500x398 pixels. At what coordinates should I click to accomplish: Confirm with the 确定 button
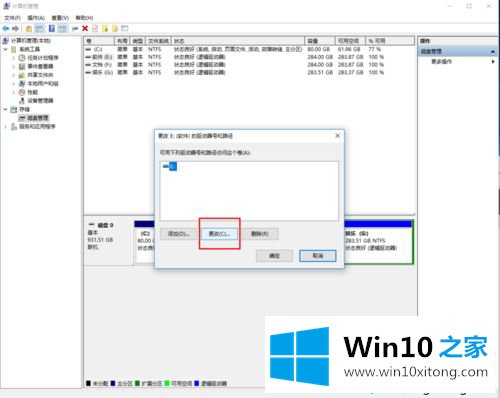[x=274, y=256]
